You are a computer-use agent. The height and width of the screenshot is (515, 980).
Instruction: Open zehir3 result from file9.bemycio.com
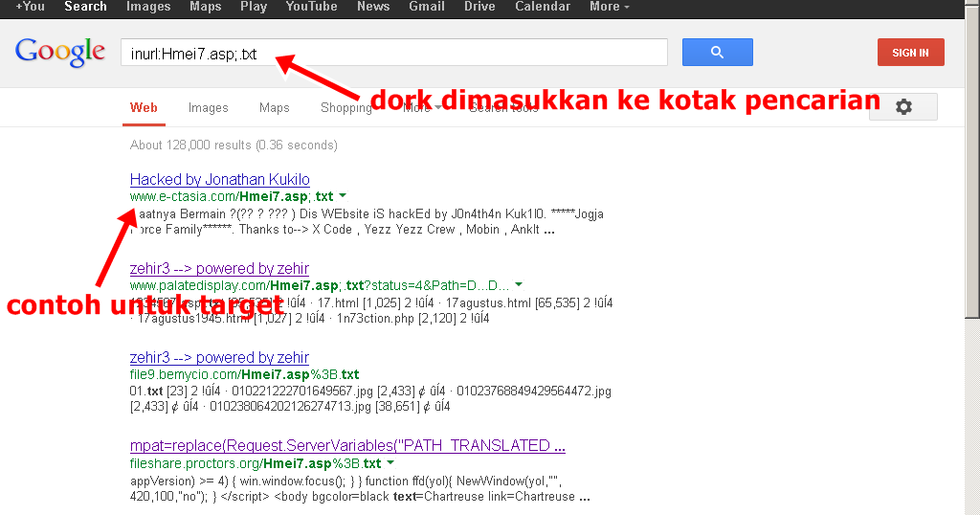[x=219, y=357]
